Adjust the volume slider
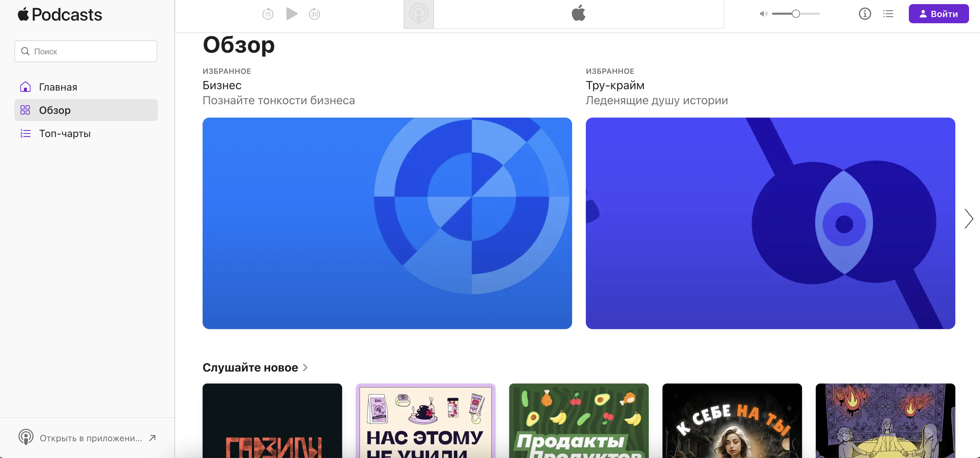The width and height of the screenshot is (980, 458). coord(796,14)
